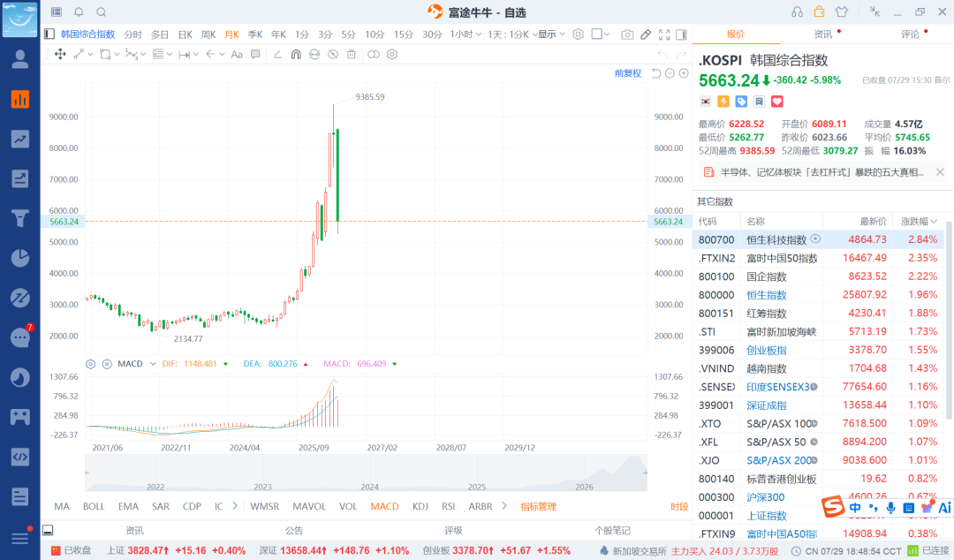Click the index list vertical scrollbar
Screen dimensions: 954x560
[x=949, y=321]
